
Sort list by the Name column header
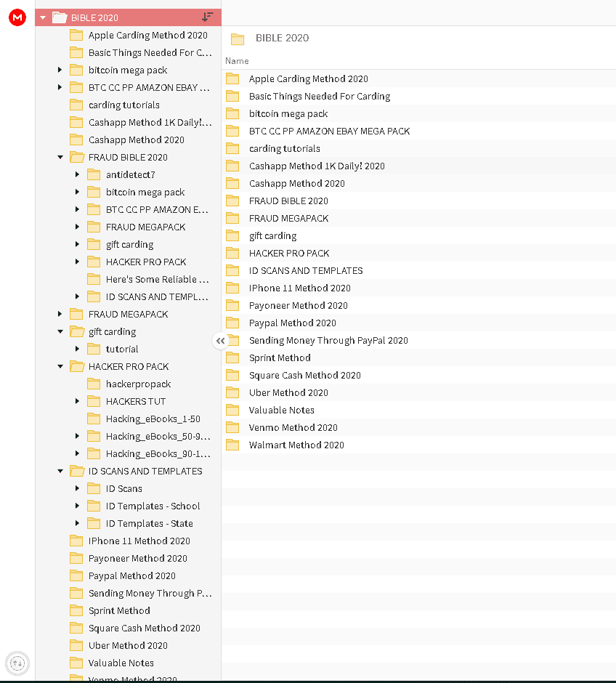click(237, 61)
